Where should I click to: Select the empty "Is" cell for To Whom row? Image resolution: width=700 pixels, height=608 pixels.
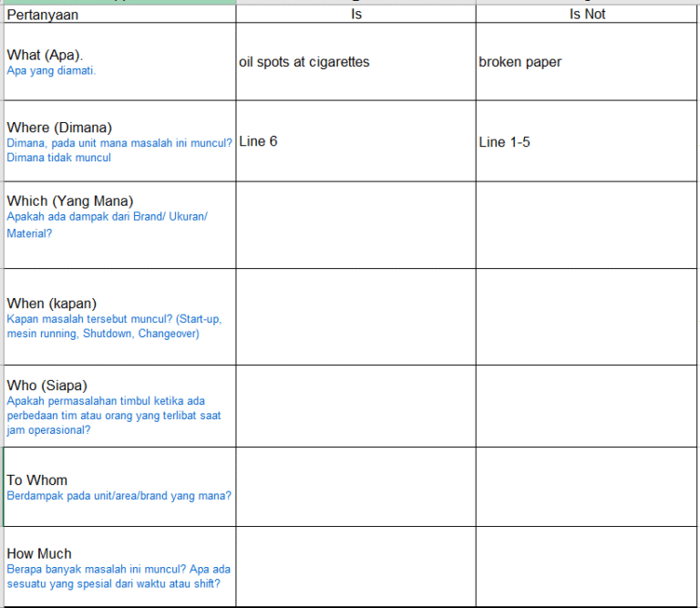tap(355, 487)
